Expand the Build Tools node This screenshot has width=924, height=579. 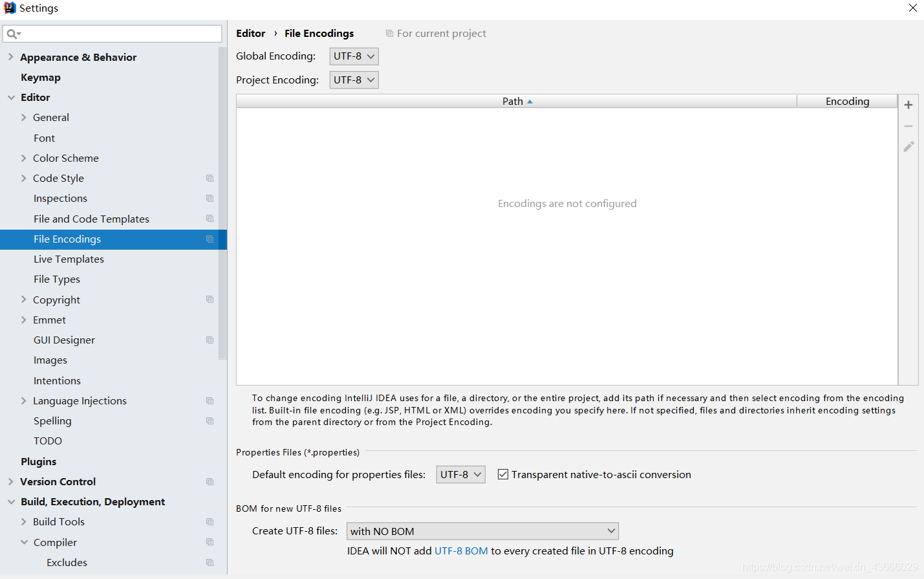(23, 521)
